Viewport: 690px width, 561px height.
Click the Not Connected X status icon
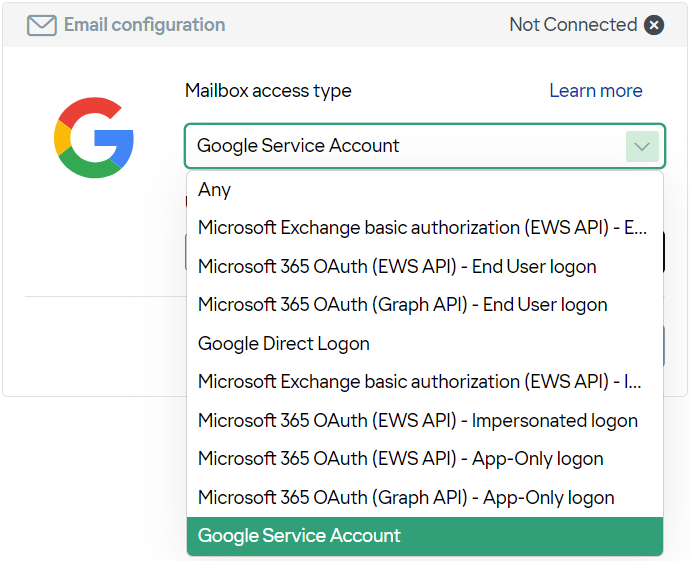tap(654, 25)
